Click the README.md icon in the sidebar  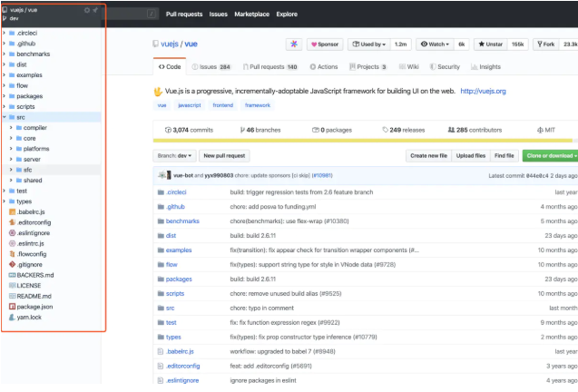tap(12, 296)
